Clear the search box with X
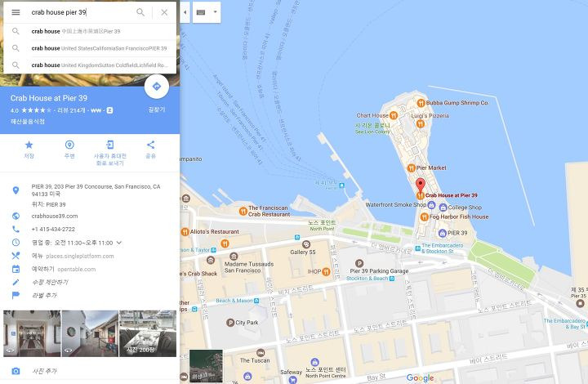The image size is (588, 384). pos(164,12)
